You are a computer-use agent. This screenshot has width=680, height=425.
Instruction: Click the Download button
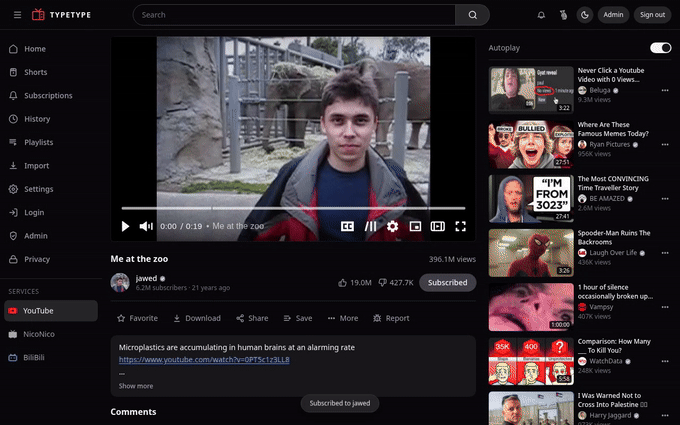197,318
